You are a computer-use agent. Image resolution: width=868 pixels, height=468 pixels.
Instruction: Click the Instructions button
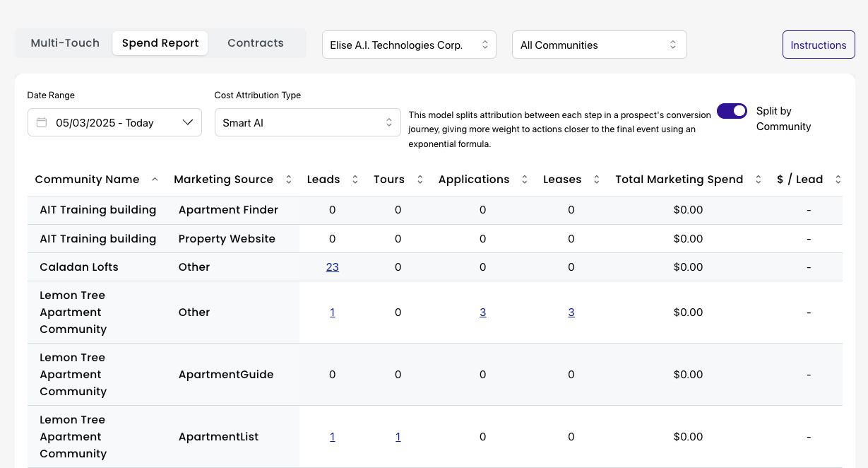[x=819, y=45]
